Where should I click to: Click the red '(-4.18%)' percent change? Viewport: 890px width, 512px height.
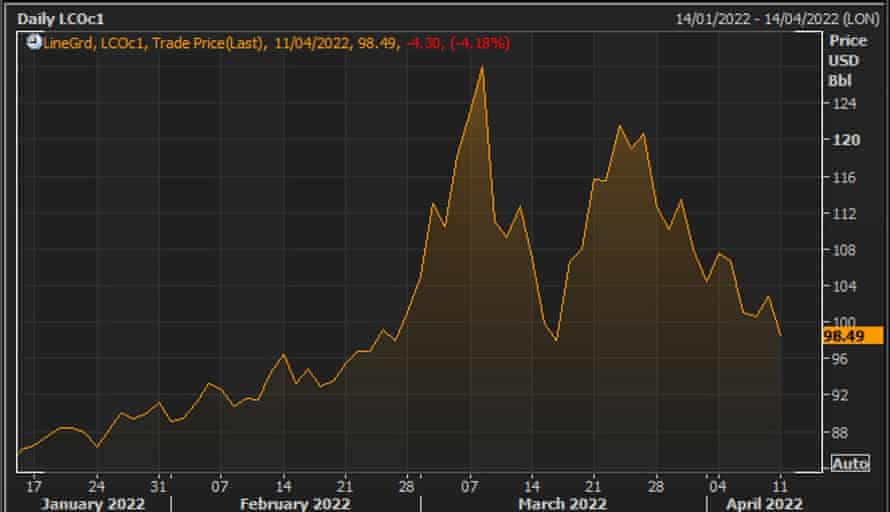point(480,43)
